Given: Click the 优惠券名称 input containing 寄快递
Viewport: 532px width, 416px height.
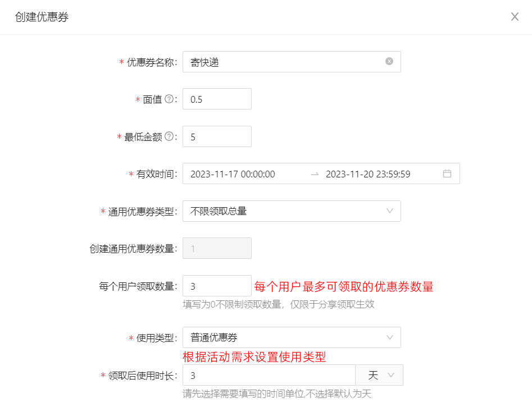Looking at the screenshot, I should click(292, 62).
